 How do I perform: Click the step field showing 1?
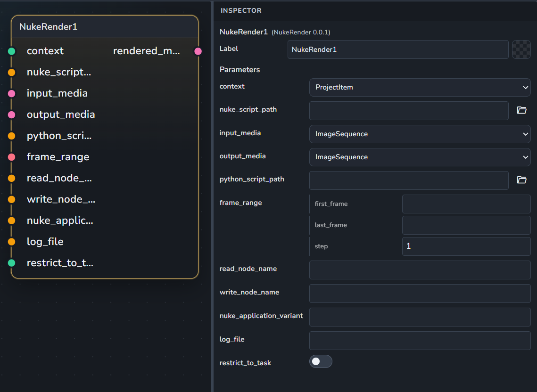tap(466, 246)
